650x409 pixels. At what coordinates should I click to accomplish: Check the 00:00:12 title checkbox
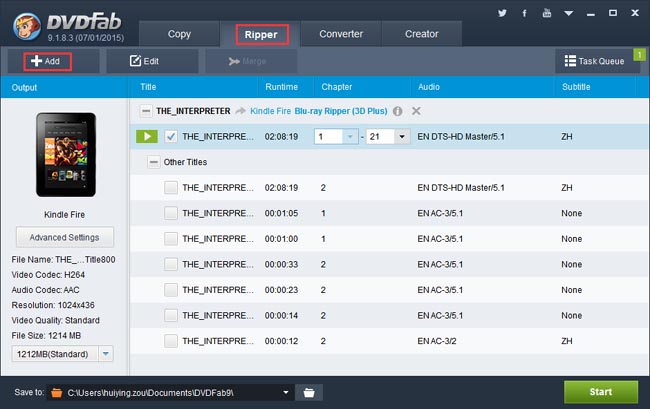click(171, 341)
